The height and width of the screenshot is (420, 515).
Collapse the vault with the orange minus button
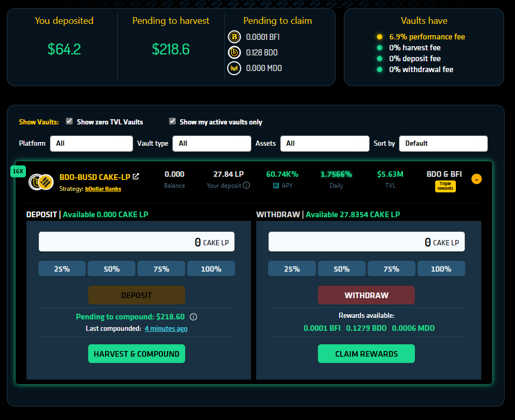point(476,179)
